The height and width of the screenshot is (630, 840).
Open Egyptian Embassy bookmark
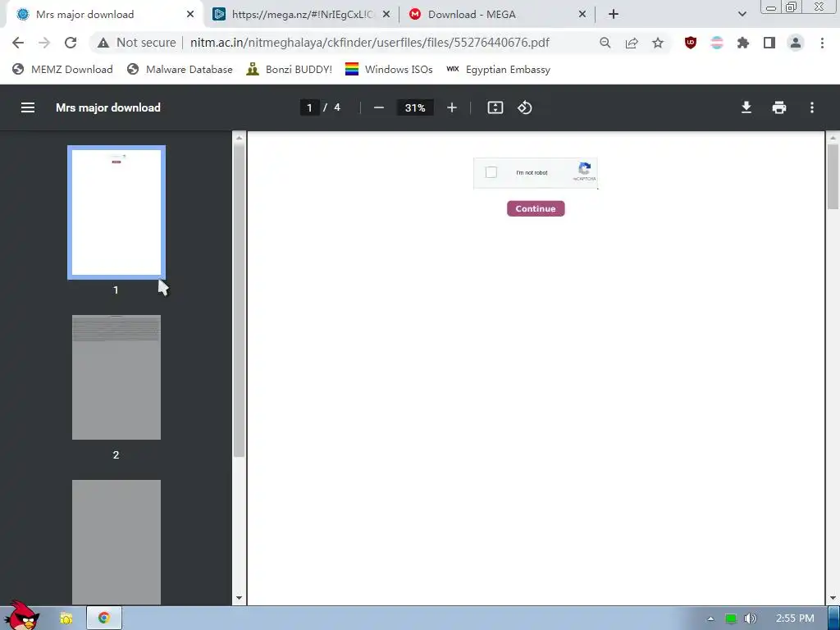(498, 70)
